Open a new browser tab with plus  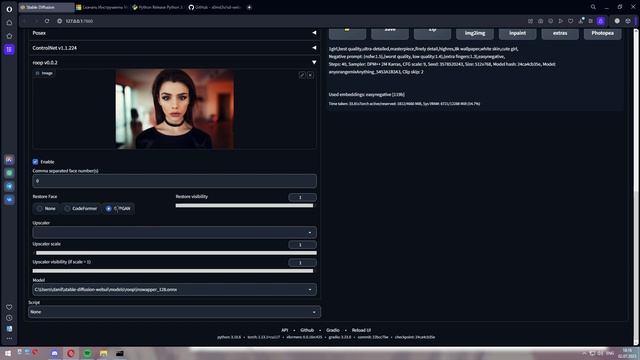(x=249, y=7)
